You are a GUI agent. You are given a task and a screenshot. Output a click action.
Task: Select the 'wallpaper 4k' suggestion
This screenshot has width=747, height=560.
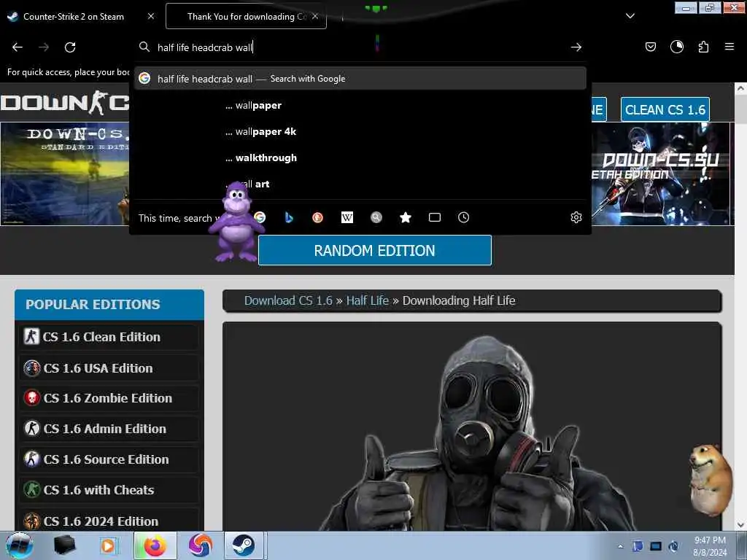[360, 132]
